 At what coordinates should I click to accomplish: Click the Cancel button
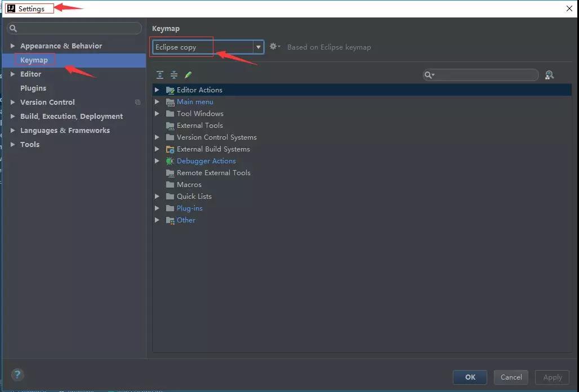click(510, 377)
